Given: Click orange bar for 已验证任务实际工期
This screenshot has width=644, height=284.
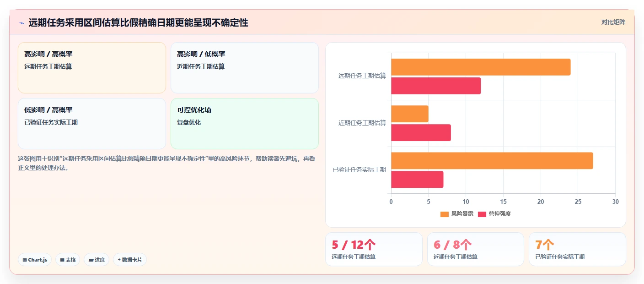Looking at the screenshot, I should [x=492, y=161].
